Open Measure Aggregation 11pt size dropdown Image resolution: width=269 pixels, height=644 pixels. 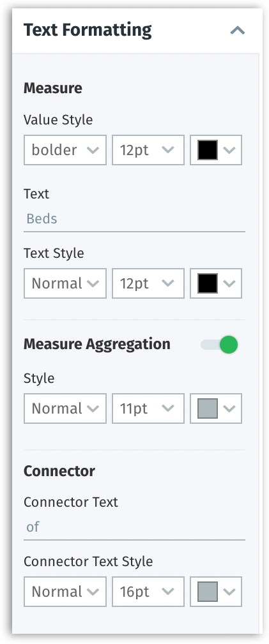pyautogui.click(x=148, y=408)
